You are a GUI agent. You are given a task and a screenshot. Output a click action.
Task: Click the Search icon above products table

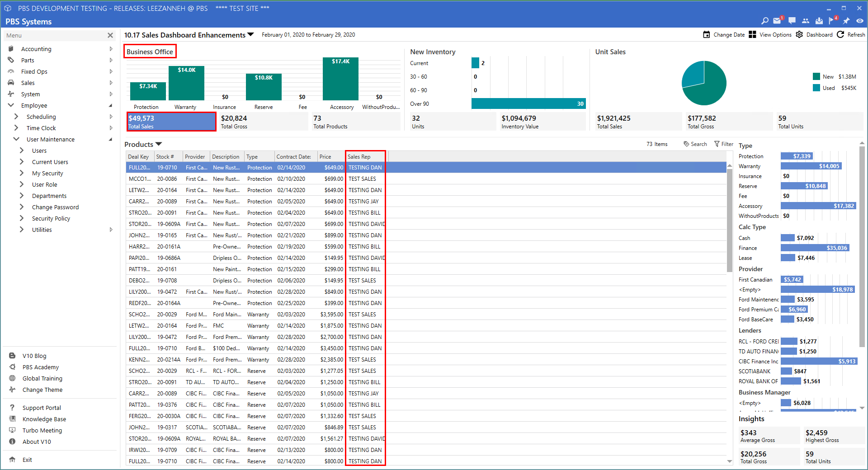(x=686, y=144)
